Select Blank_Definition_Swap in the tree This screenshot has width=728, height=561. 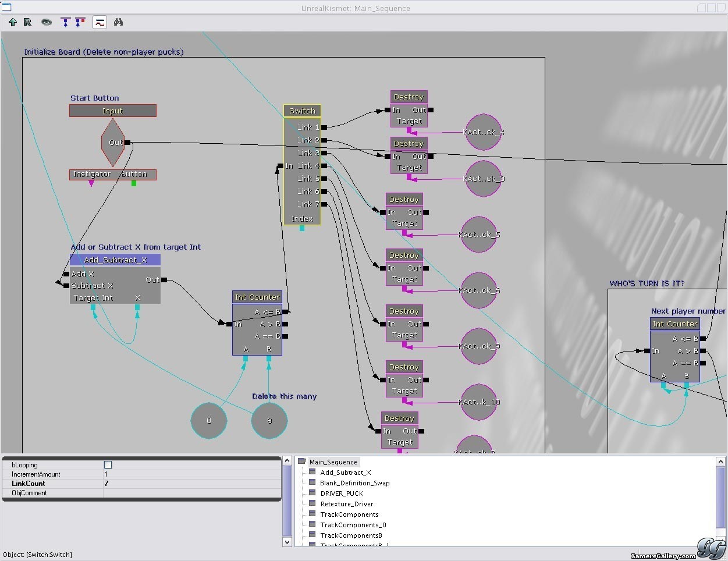tap(354, 483)
